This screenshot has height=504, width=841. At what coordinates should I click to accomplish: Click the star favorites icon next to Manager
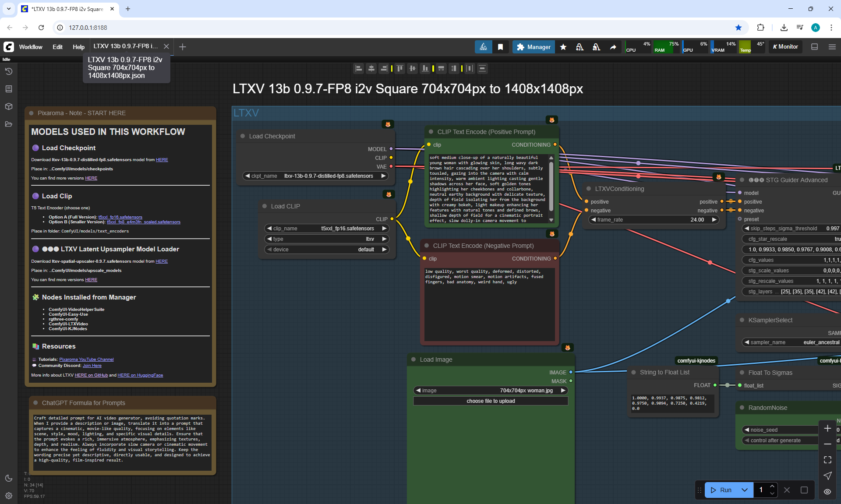click(x=563, y=47)
